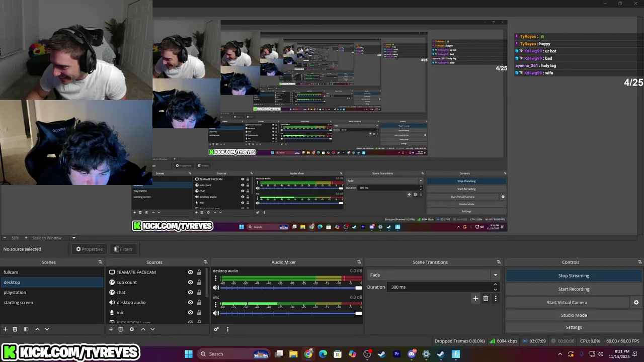Open transition properties three-dot menu
The image size is (644, 362).
tap(496, 298)
